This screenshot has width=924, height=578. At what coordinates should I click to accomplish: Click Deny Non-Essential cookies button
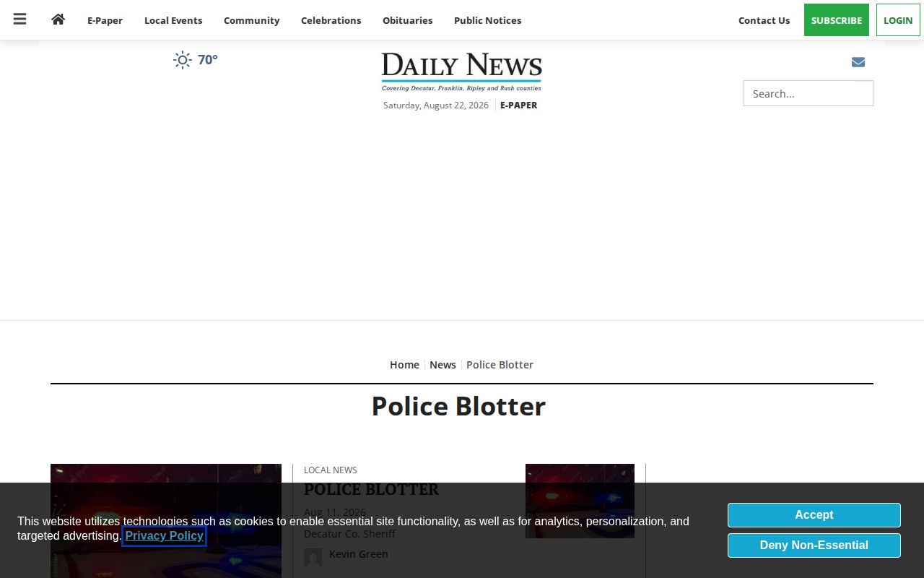click(814, 545)
